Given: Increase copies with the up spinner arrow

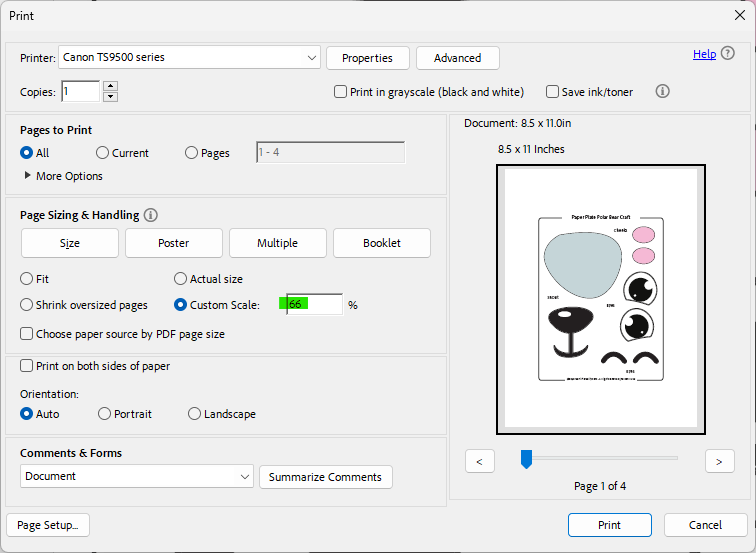Looking at the screenshot, I should [110, 86].
